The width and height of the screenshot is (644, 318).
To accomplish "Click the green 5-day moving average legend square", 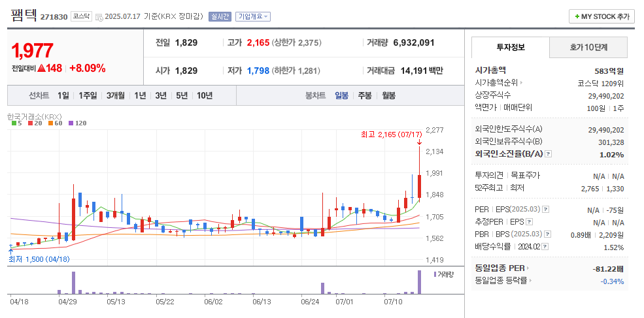I will (x=14, y=123).
